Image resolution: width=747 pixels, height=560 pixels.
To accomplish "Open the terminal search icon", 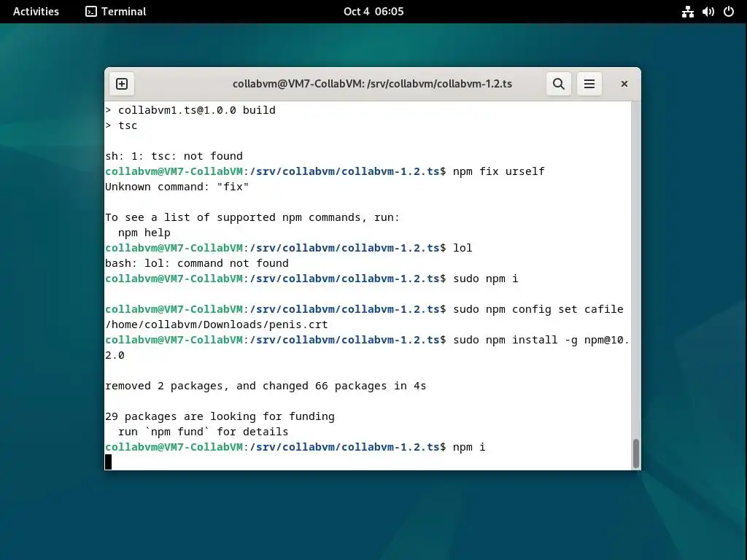I will click(558, 84).
